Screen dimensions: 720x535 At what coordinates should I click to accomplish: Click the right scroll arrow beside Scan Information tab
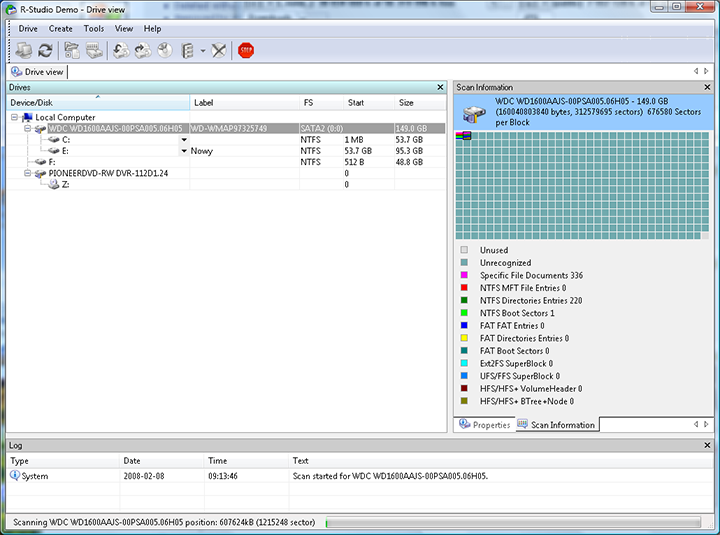[x=706, y=424]
